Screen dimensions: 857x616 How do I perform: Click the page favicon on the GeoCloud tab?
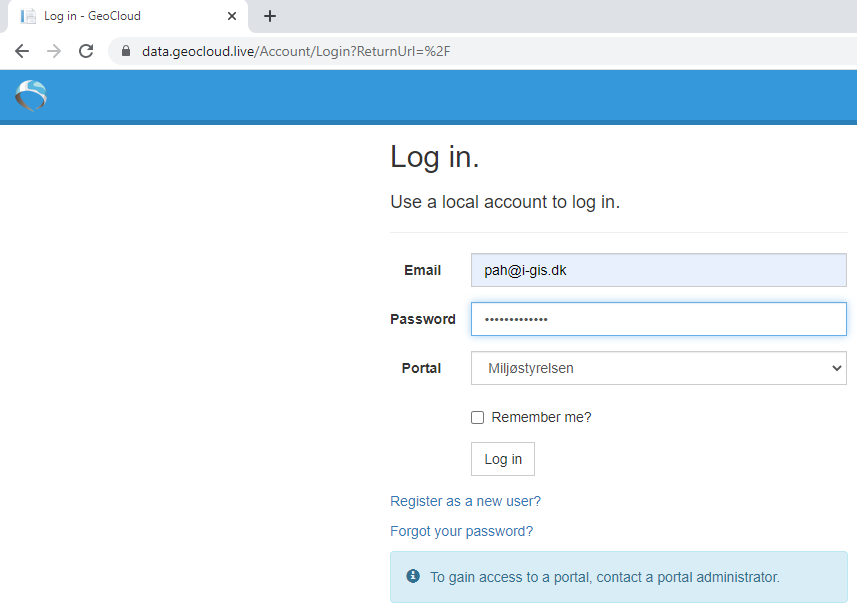click(x=28, y=16)
